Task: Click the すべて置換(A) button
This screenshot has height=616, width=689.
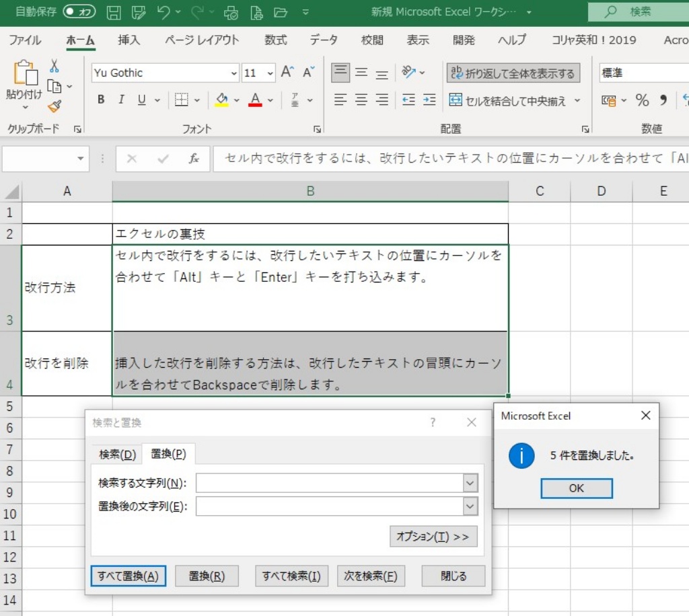Action: click(129, 576)
